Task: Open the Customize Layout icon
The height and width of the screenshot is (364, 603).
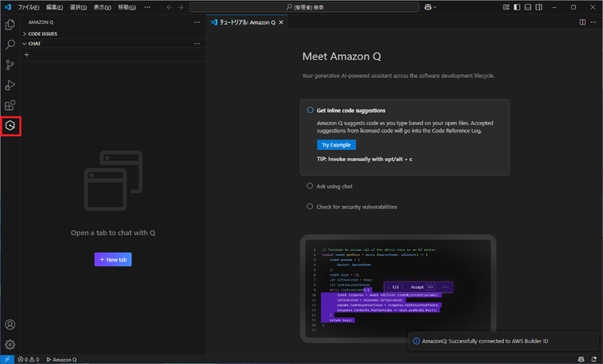Action: (x=506, y=7)
